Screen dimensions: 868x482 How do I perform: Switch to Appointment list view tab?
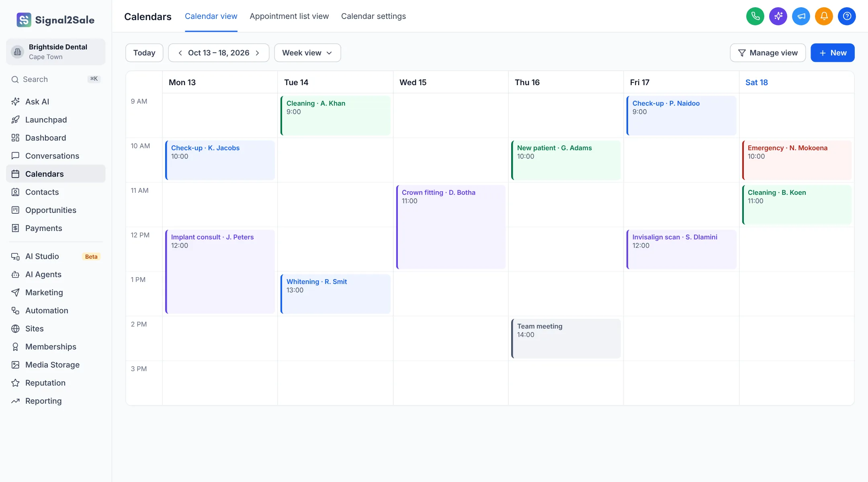tap(289, 16)
